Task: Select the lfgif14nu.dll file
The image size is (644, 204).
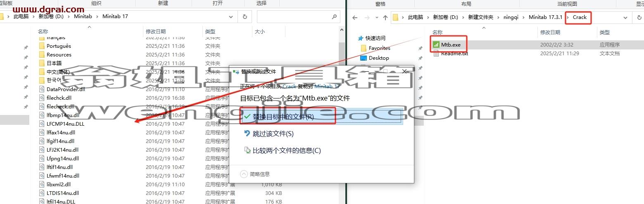Action: [60, 141]
